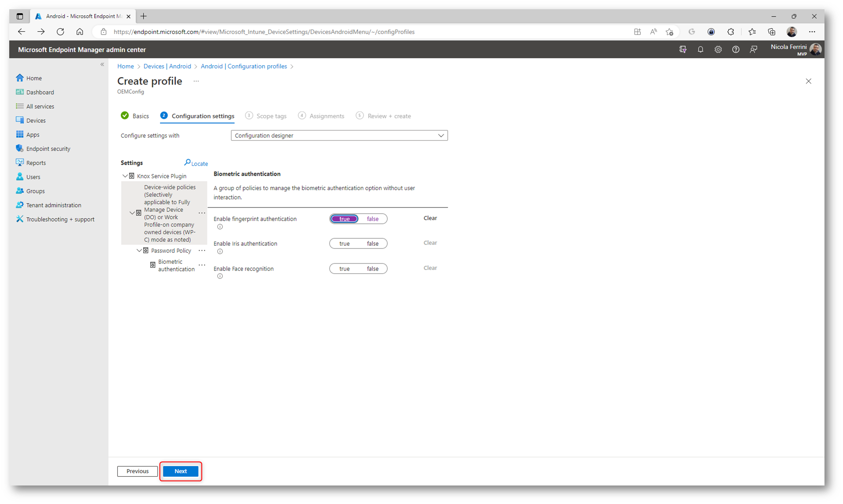This screenshot has height=504, width=843.
Task: Go to the Review + create step
Action: coord(383,116)
